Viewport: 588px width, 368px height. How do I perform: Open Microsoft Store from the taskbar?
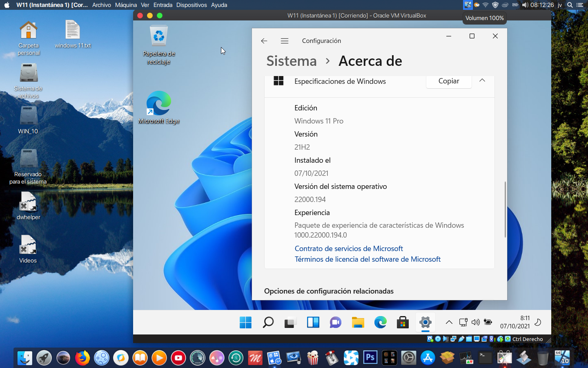click(403, 322)
